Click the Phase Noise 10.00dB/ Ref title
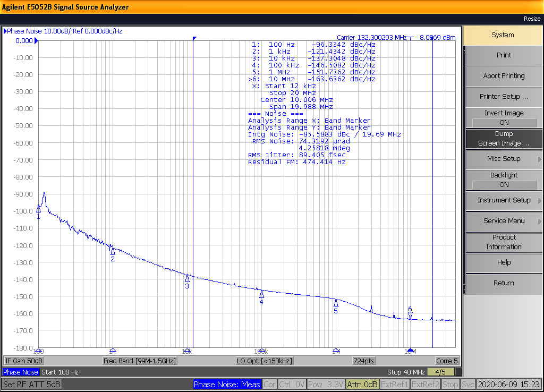Screen dimensions: 544x392 64,31
